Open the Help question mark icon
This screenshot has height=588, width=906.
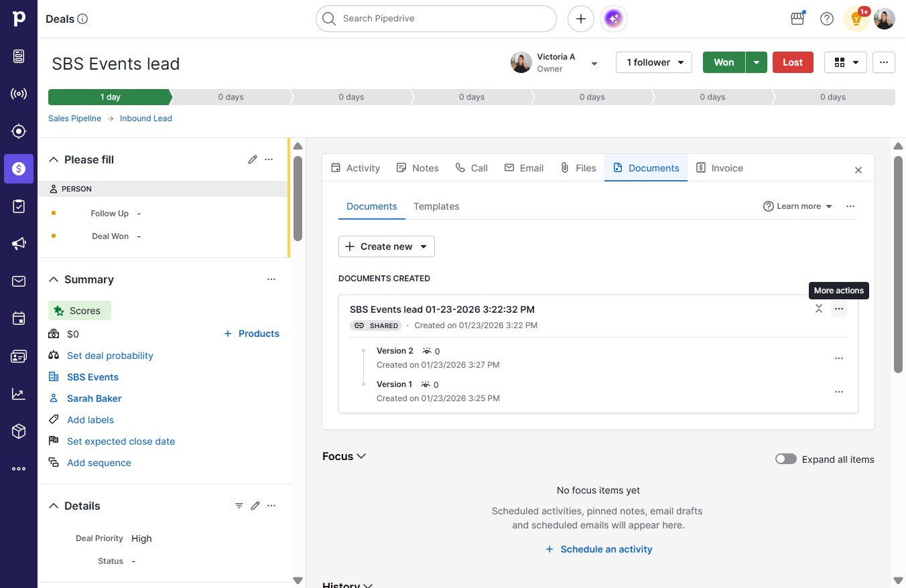pyautogui.click(x=827, y=19)
